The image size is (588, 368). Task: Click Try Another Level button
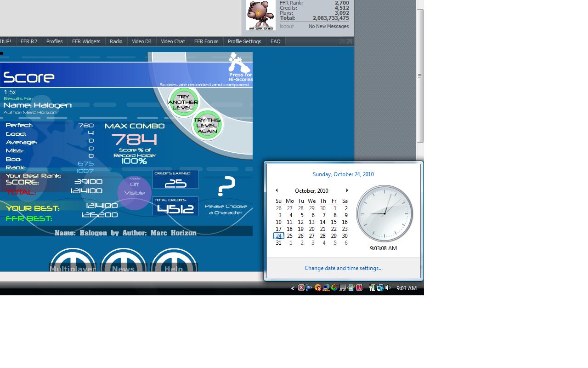tap(183, 102)
